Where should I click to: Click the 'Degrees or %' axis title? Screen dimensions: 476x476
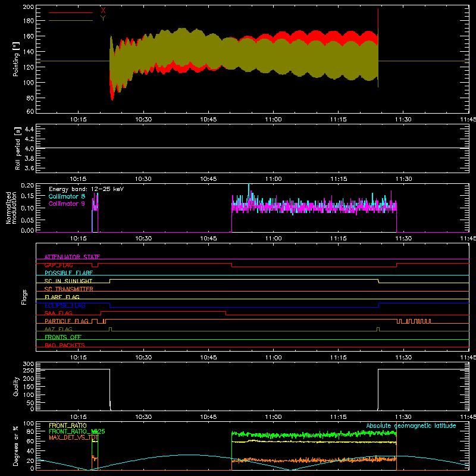click(x=16, y=446)
